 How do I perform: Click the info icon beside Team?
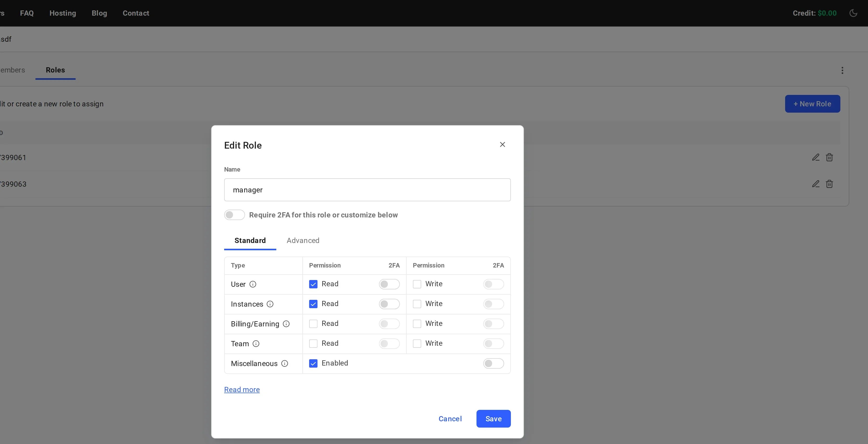click(x=256, y=344)
